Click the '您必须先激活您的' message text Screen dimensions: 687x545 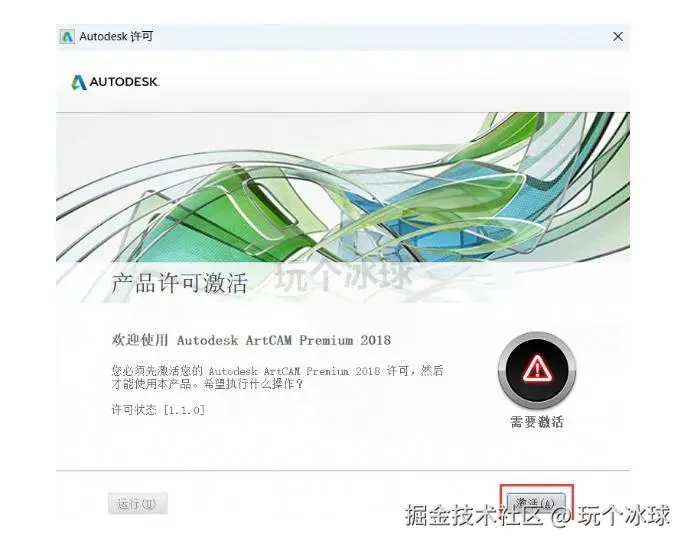point(277,377)
